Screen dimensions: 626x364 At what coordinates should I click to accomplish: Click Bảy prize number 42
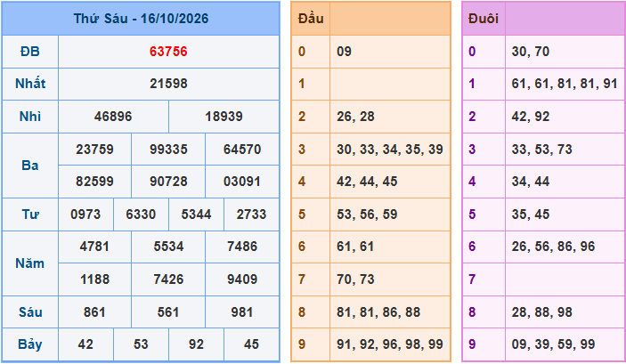[x=85, y=344]
